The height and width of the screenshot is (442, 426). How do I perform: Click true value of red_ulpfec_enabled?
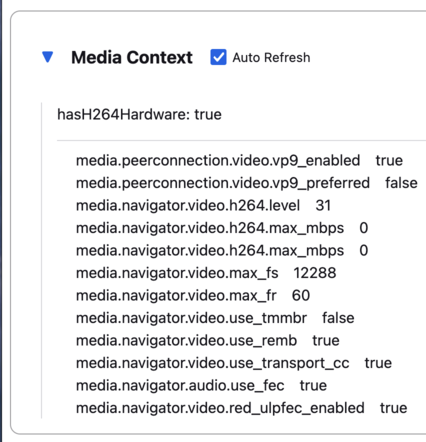(x=393, y=408)
